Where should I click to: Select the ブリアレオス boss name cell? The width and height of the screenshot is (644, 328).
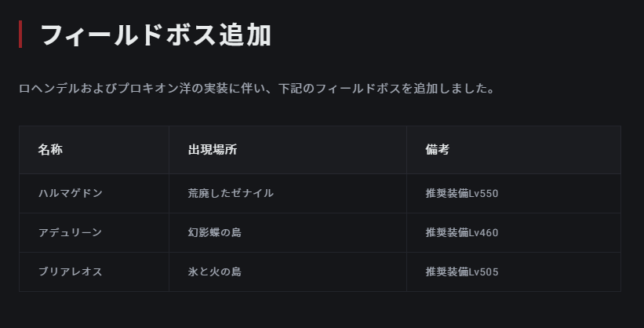pos(94,272)
